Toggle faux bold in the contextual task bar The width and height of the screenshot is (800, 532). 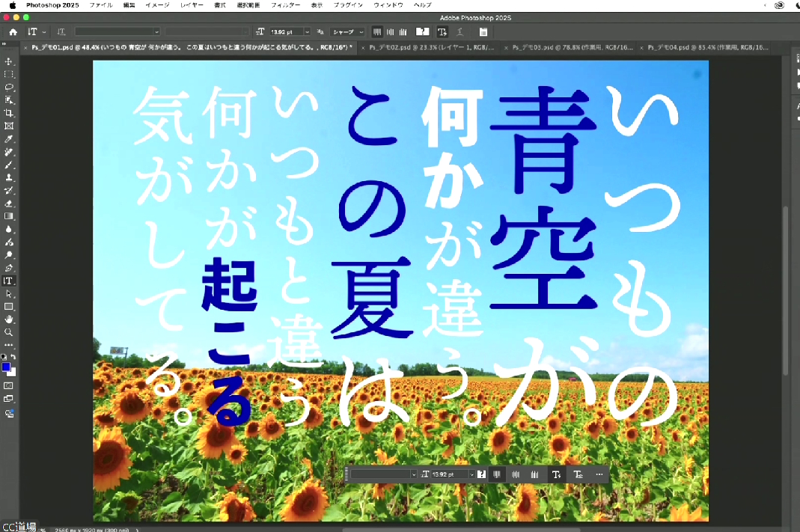pos(557,474)
